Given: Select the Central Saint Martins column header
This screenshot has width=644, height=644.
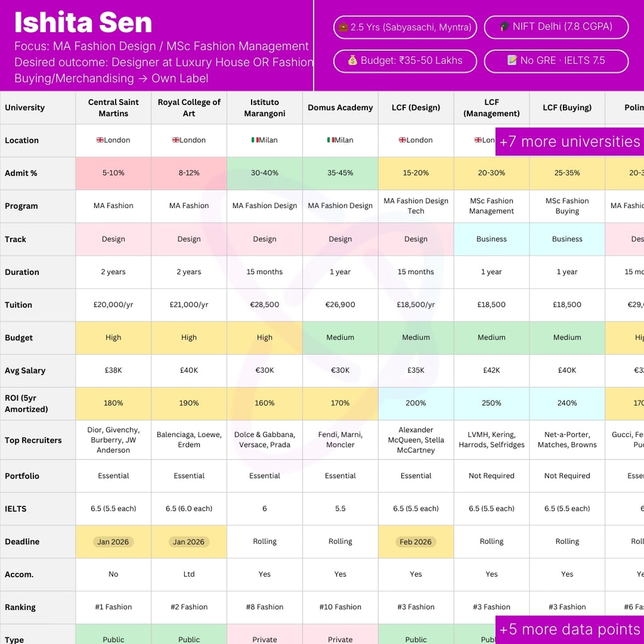Looking at the screenshot, I should click(x=113, y=108).
